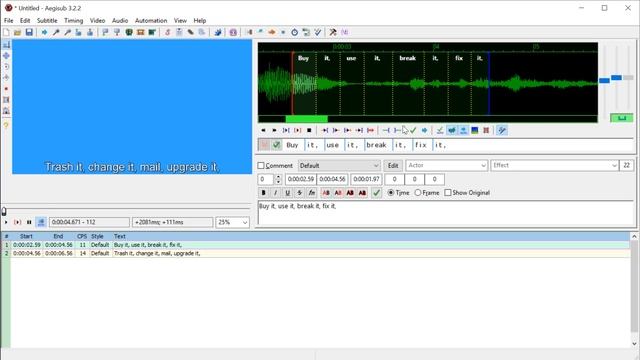
Task: Go to previous line in audio controls
Action: click(263, 130)
